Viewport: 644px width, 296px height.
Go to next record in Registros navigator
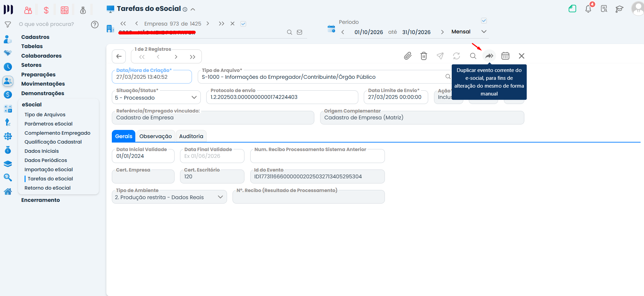[176, 57]
